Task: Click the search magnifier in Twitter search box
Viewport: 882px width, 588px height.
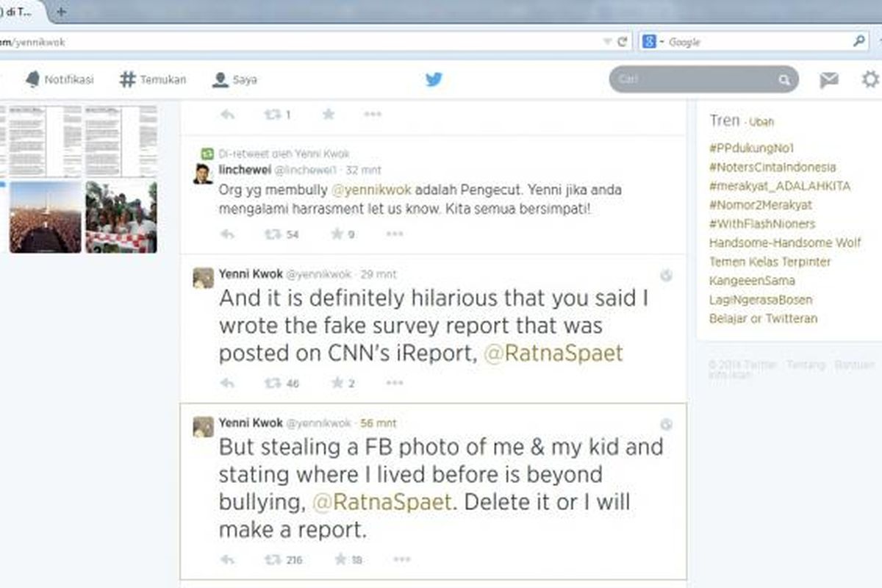Action: [784, 79]
